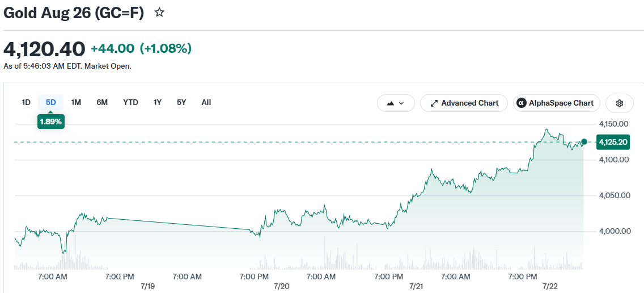Select the All time range
This screenshot has height=293, width=644.
206,102
